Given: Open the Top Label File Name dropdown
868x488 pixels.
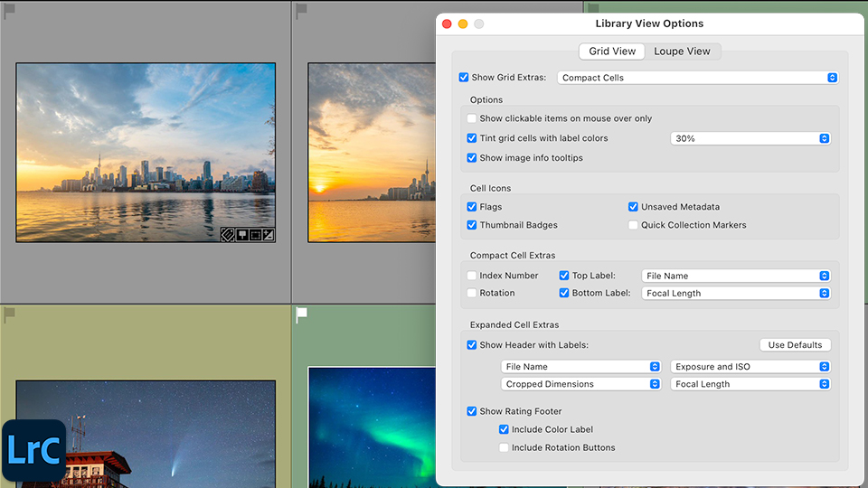Looking at the screenshot, I should click(736, 276).
